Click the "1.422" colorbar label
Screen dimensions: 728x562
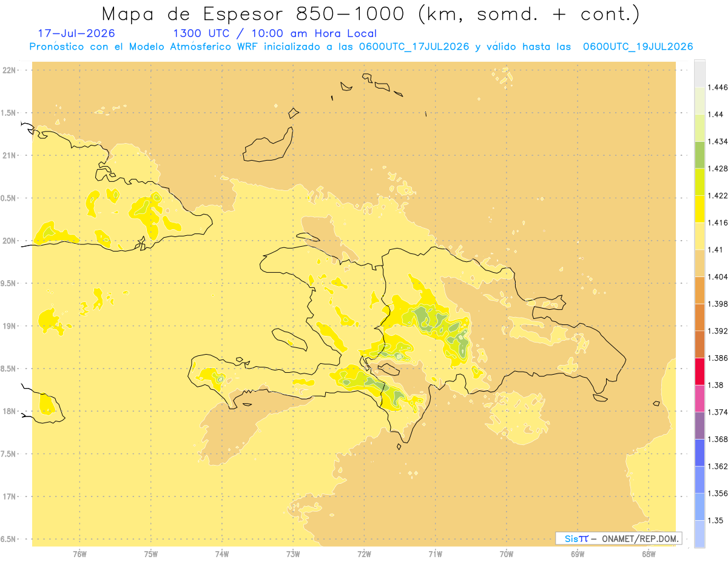point(718,195)
